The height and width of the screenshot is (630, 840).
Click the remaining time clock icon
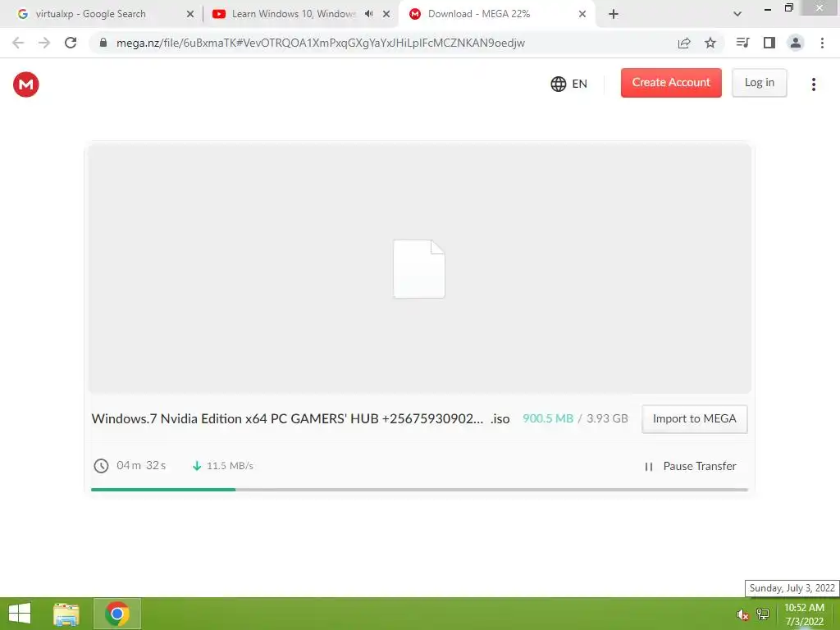(x=101, y=466)
